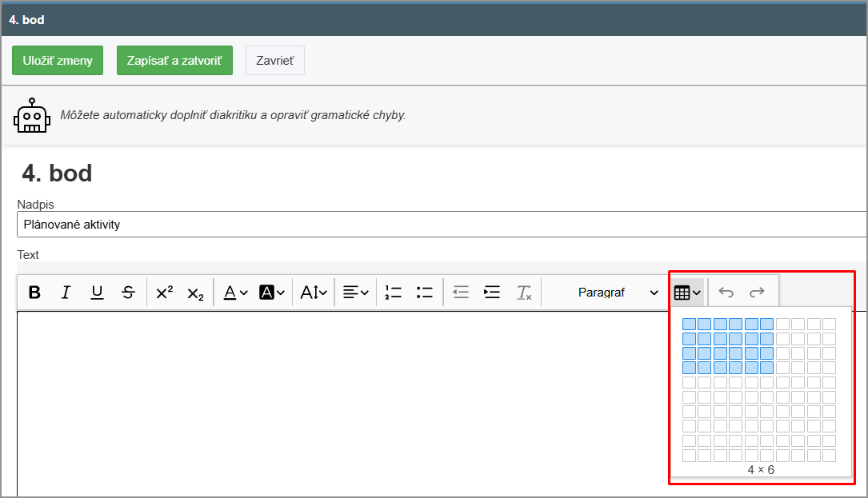
Task: Increase the paragraph indent
Action: point(492,293)
